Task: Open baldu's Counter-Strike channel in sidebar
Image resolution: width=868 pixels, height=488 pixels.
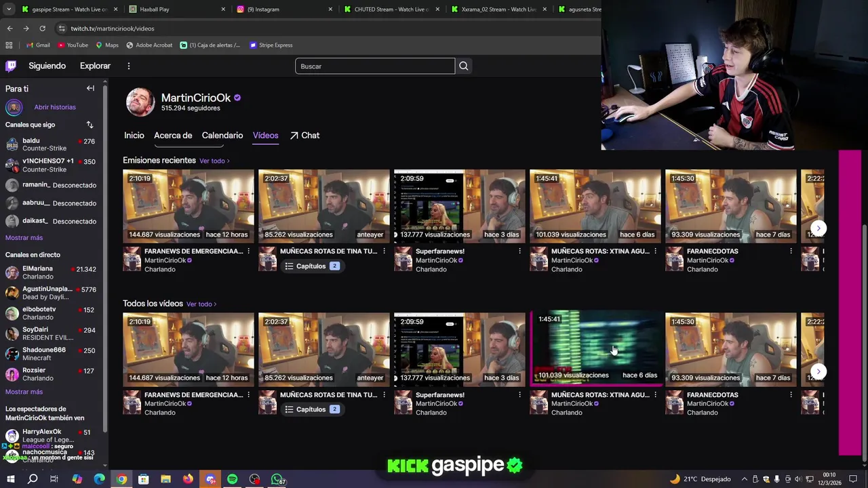Action: (52, 144)
